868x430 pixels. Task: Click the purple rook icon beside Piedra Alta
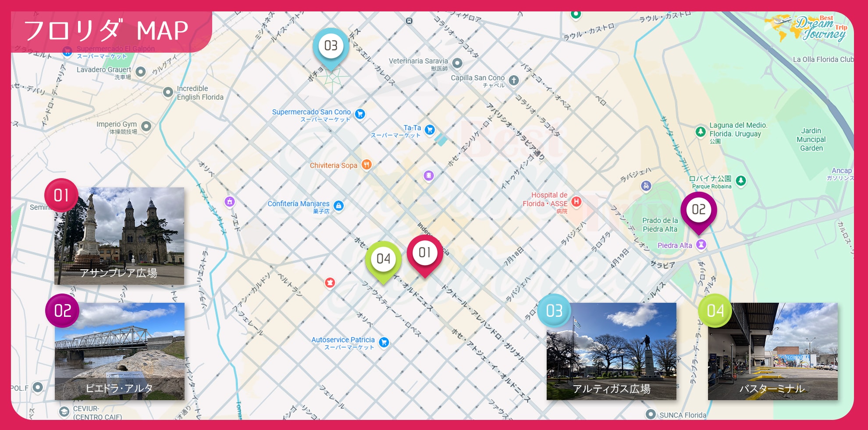(701, 244)
